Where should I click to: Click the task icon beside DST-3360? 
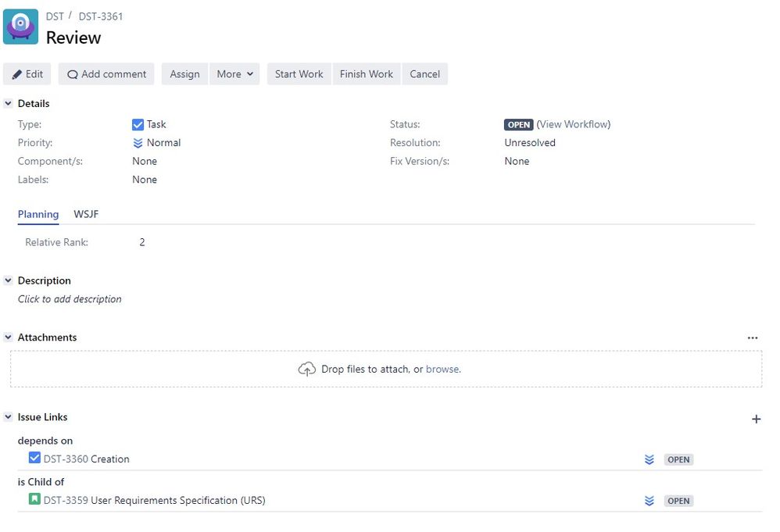pyautogui.click(x=34, y=458)
